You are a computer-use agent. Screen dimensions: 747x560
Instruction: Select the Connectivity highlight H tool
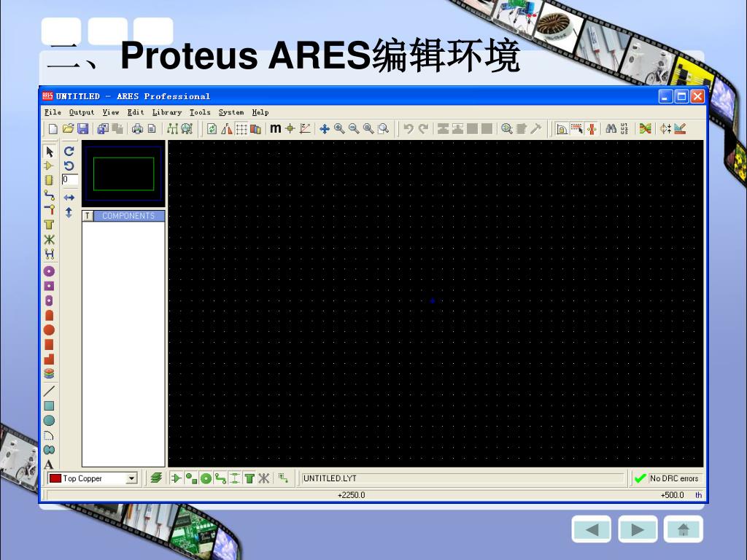point(49,254)
